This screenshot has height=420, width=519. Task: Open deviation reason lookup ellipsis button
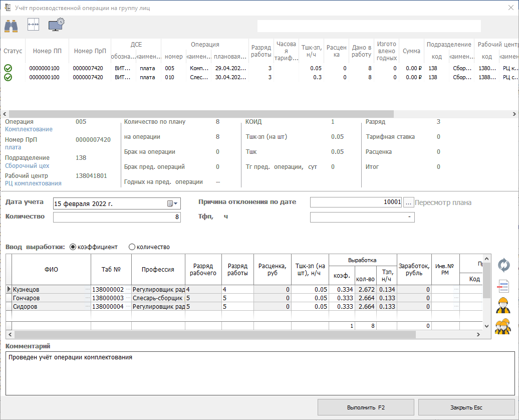pos(409,202)
